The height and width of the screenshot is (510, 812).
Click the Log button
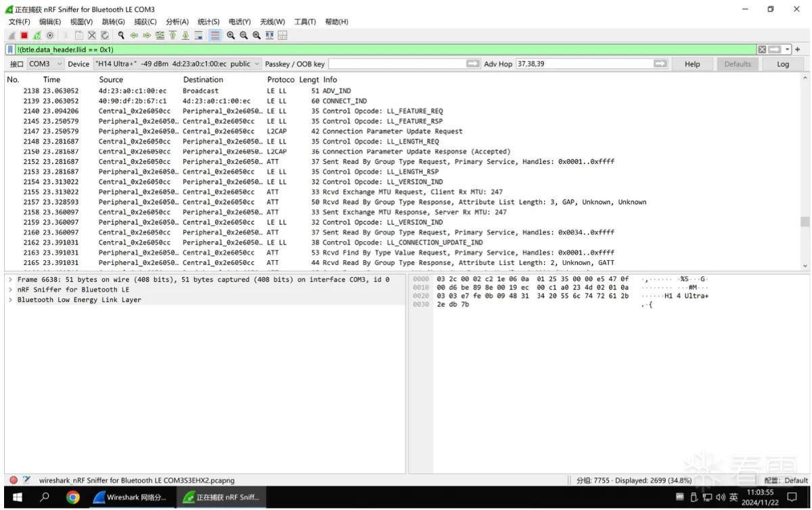click(x=783, y=64)
